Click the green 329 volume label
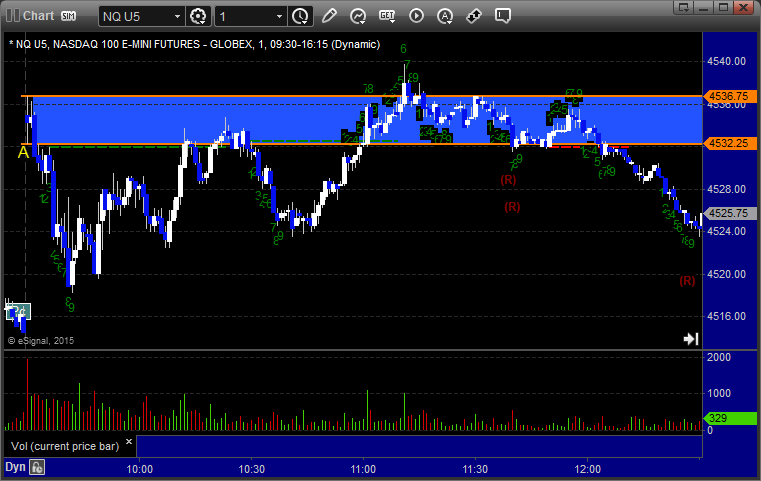 point(730,418)
